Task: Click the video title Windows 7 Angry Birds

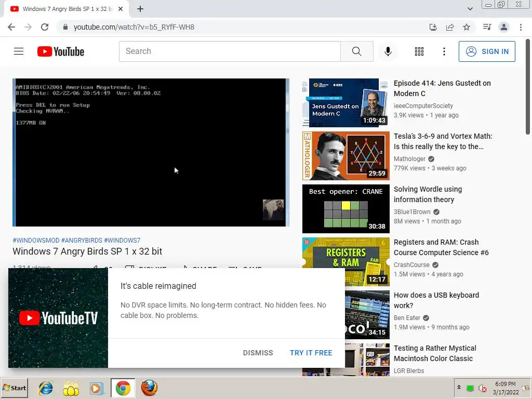Action: tap(87, 251)
